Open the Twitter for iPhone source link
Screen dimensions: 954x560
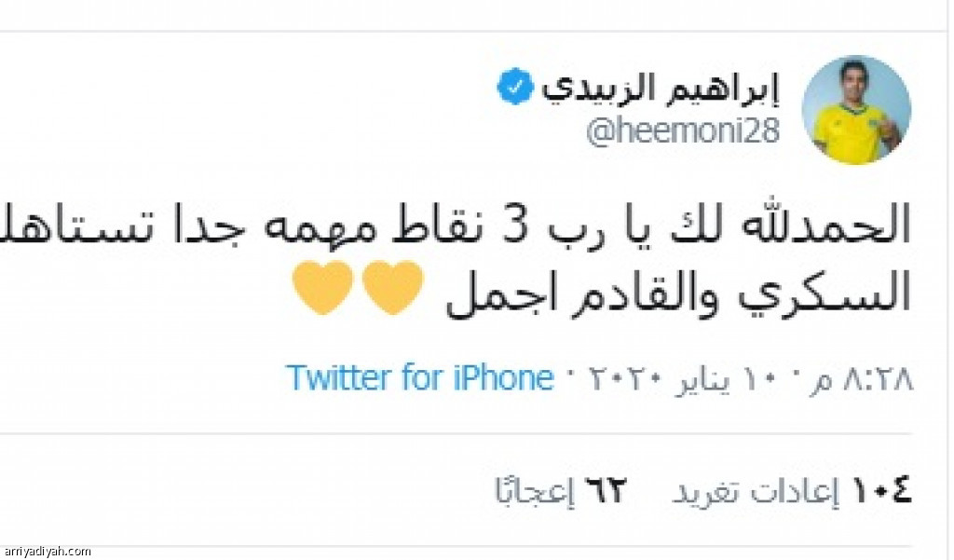[419, 378]
